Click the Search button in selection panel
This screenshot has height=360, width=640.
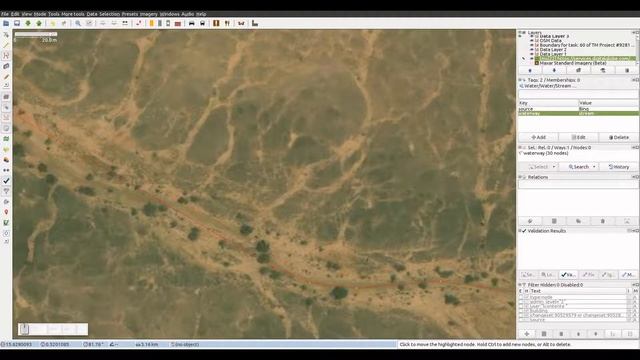pyautogui.click(x=578, y=167)
